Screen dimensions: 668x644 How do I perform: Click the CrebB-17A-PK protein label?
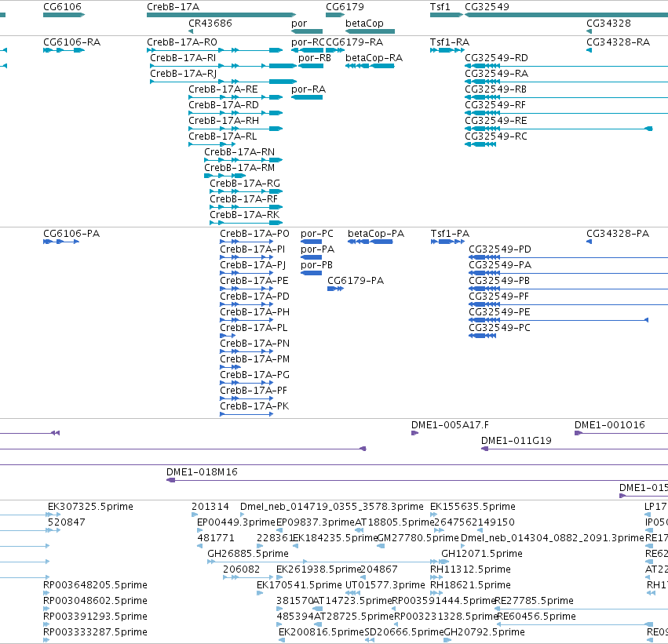(x=254, y=406)
